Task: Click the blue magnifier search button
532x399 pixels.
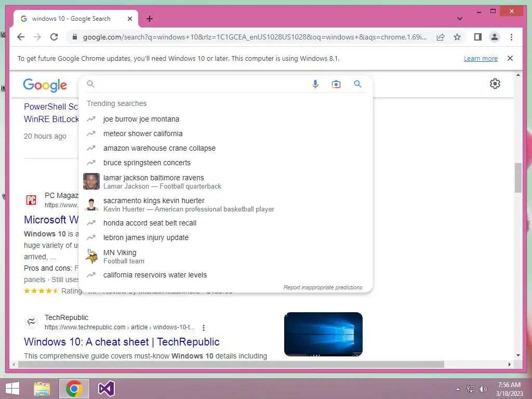Action: point(357,84)
